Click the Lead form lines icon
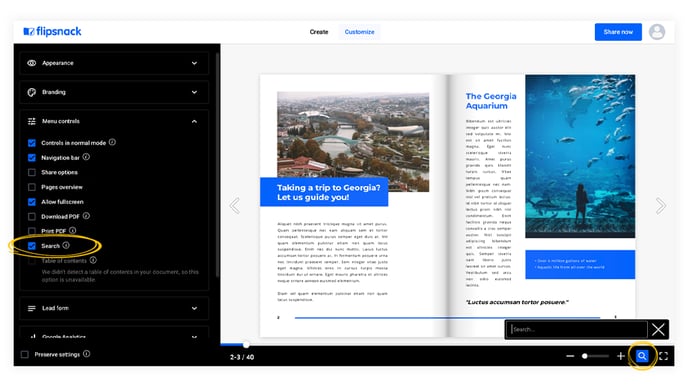688x387 pixels. click(32, 308)
